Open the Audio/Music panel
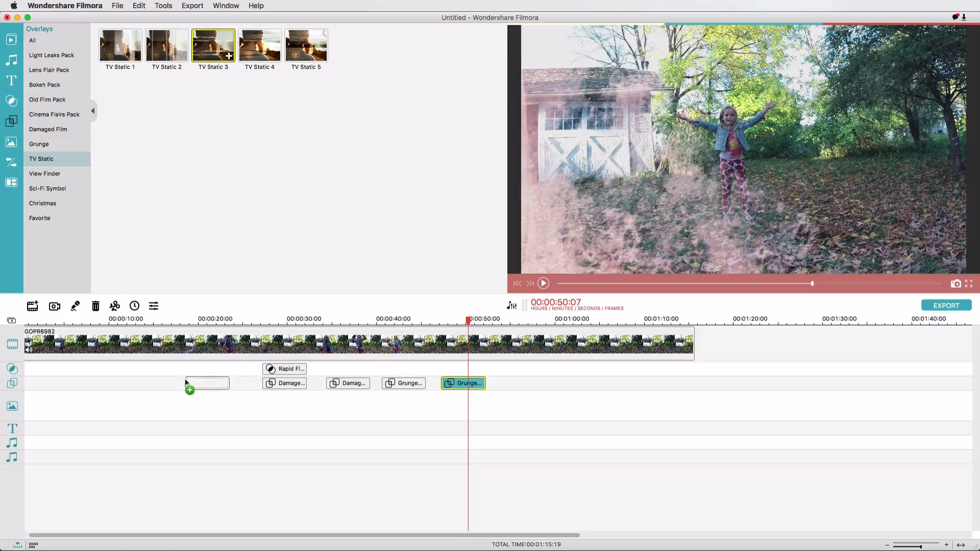This screenshot has height=551, width=980. (x=11, y=60)
